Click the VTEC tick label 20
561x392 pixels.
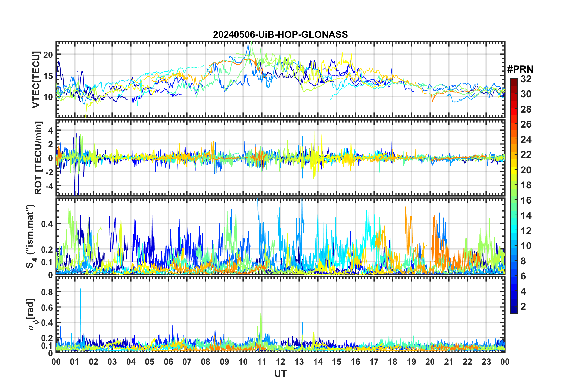click(48, 55)
